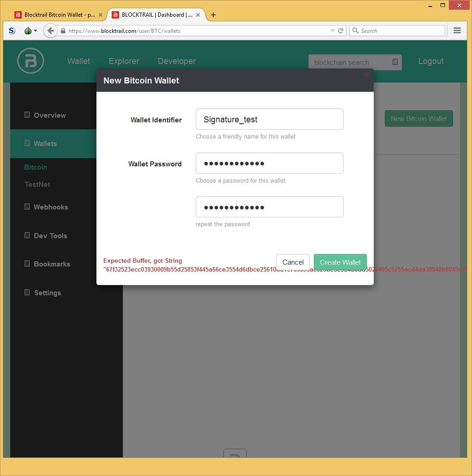
Task: Reload the page with refresh icon
Action: [x=340, y=31]
